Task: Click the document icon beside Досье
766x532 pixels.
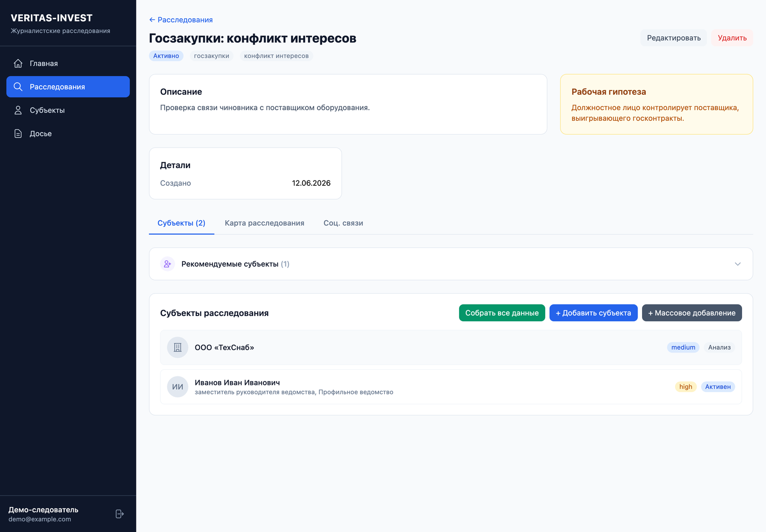Action: 18,134
